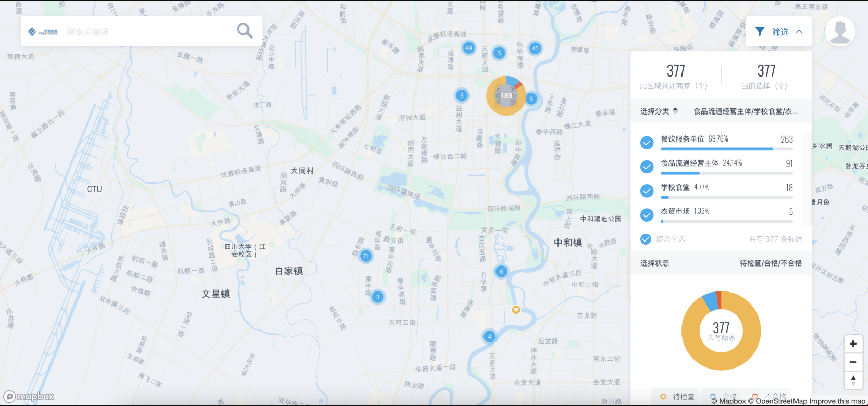Open the user avatar profile
The height and width of the screenshot is (406, 868).
[x=840, y=31]
